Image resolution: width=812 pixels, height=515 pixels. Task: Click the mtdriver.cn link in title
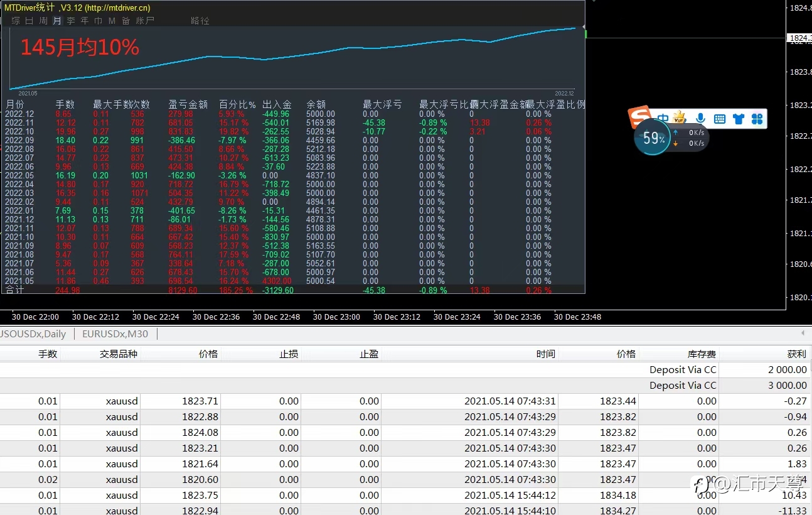click(117, 8)
